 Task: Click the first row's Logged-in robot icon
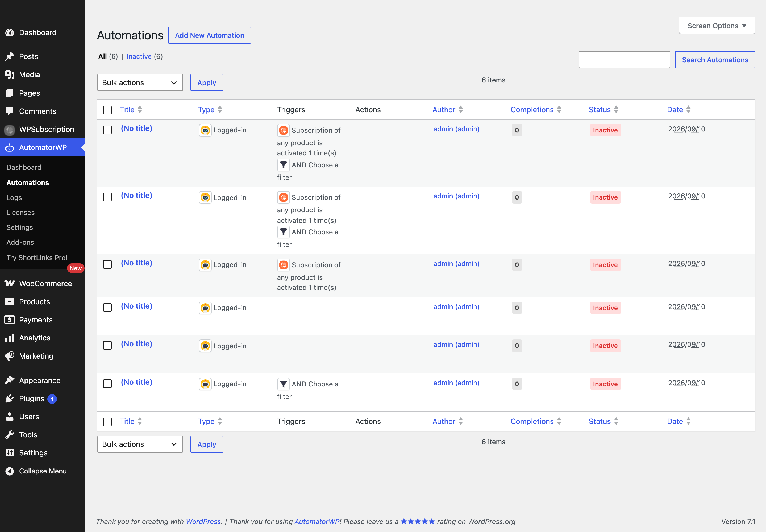[205, 130]
